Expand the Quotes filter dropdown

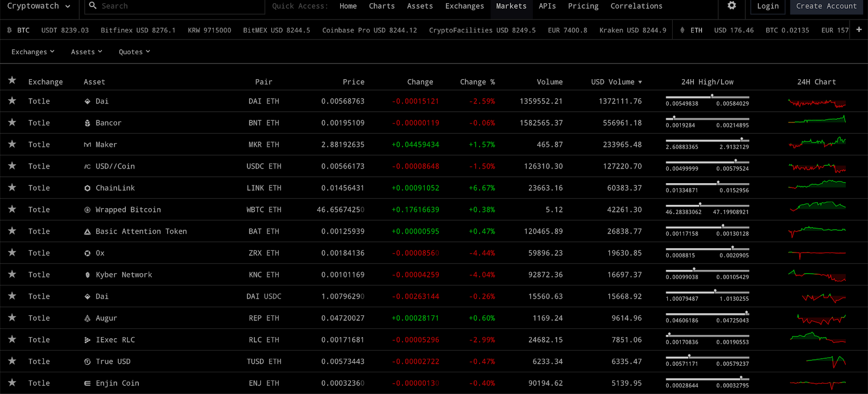coord(135,52)
